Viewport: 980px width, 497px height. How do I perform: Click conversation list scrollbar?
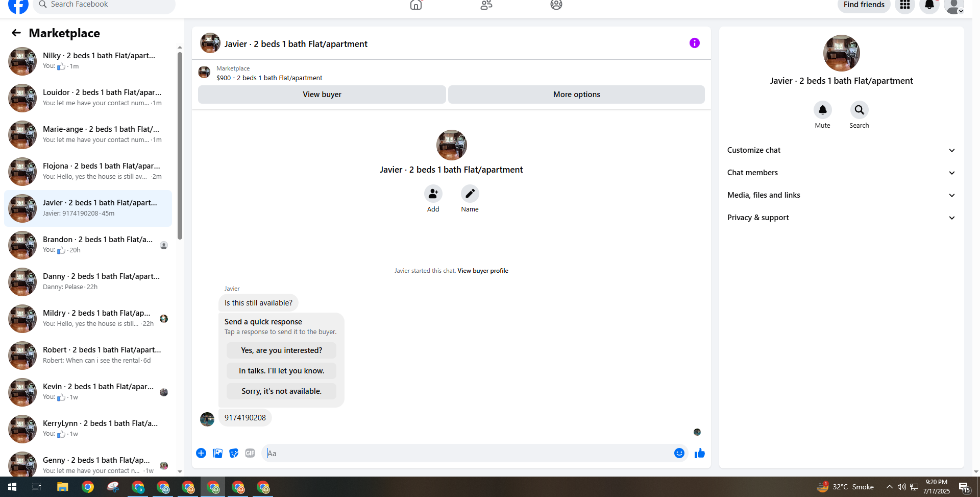[180, 146]
